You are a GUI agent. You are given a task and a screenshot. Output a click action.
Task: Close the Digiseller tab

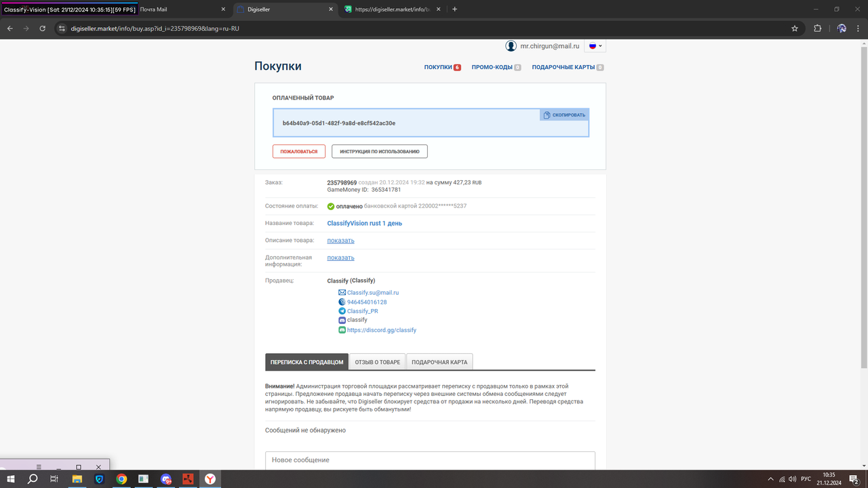click(x=331, y=9)
